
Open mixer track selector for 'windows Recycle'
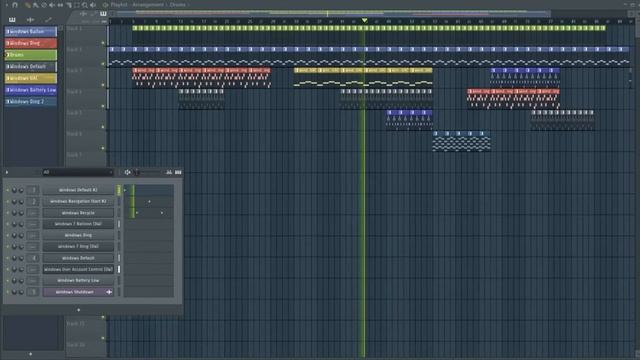[33, 213]
